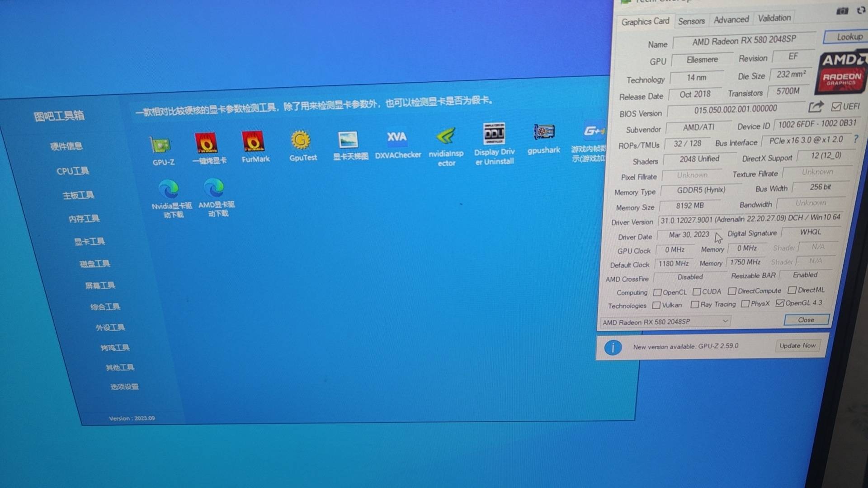The width and height of the screenshot is (868, 488).
Task: Open the GPU-Z tool icon
Action: click(x=162, y=145)
